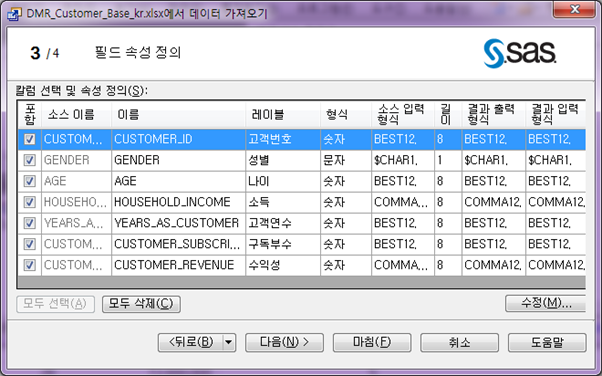Click BEST12. result informat of YEARS_AS_CUSTOMER
This screenshot has height=376, width=602.
point(556,223)
